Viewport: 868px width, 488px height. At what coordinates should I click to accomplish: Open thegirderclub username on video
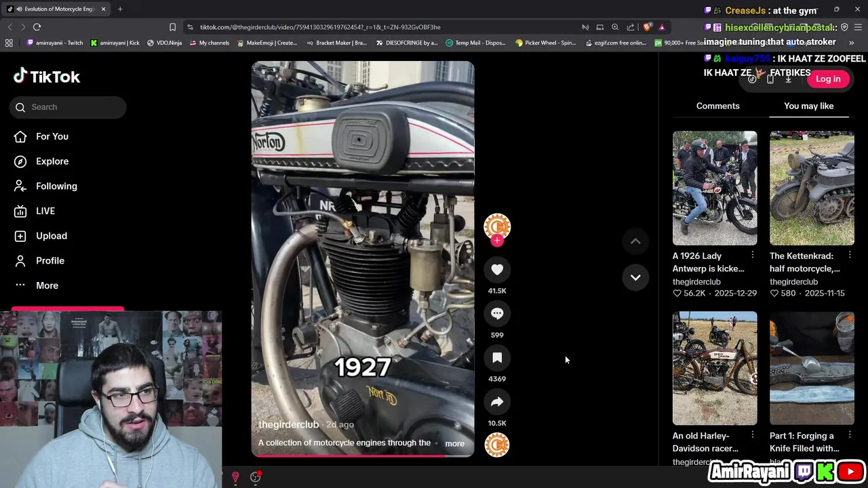(x=288, y=424)
